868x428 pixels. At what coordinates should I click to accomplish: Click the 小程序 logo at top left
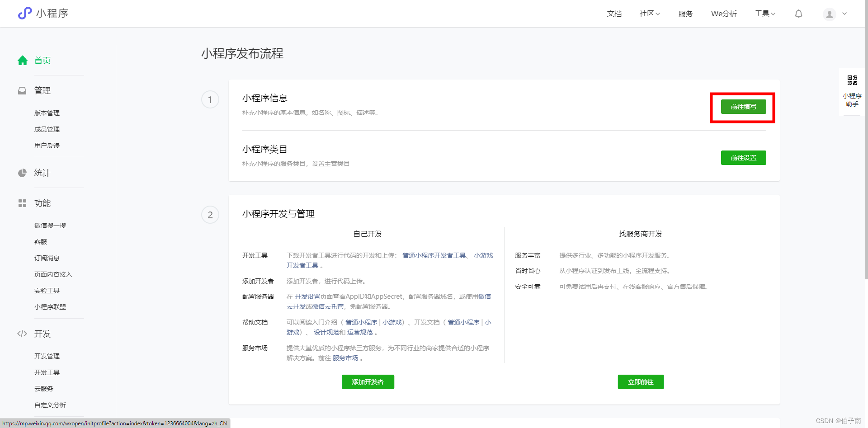click(x=43, y=13)
